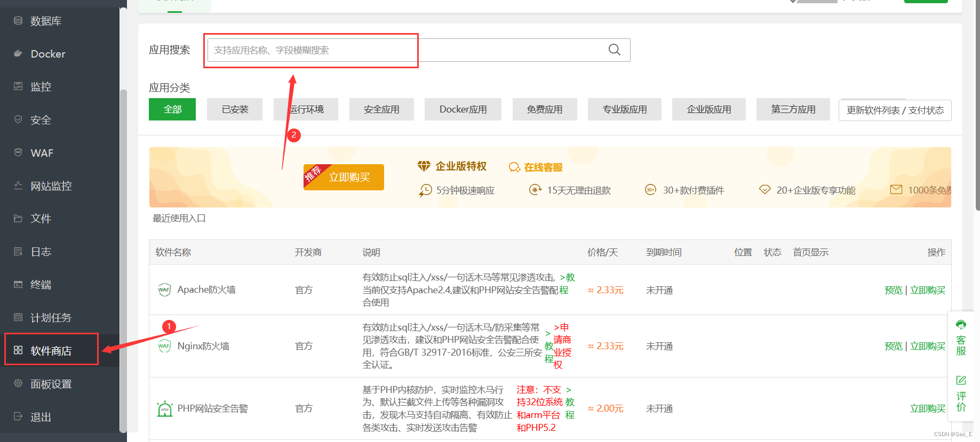Click the WAF shield icon in sidebar

[x=18, y=152]
